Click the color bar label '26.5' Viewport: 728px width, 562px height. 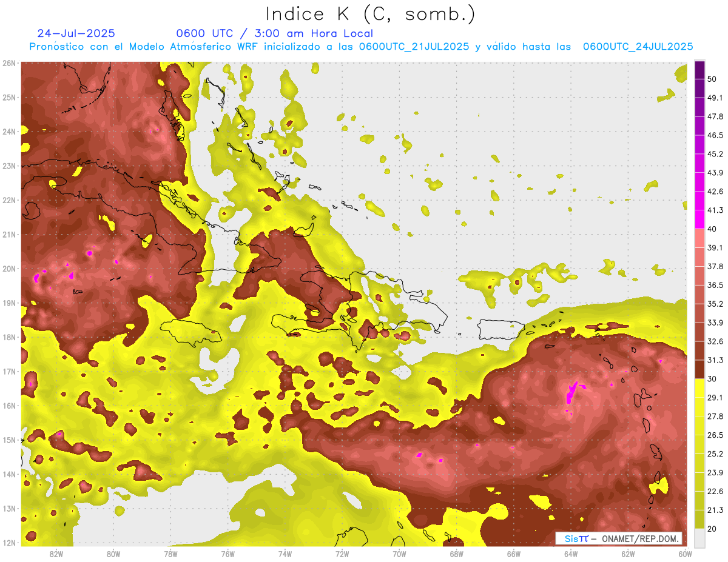tap(715, 435)
